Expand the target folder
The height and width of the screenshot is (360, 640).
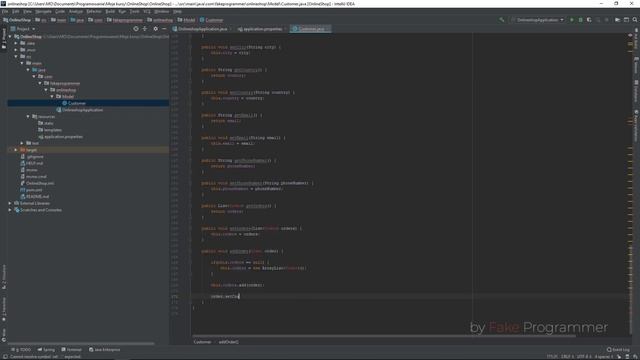pos(16,150)
